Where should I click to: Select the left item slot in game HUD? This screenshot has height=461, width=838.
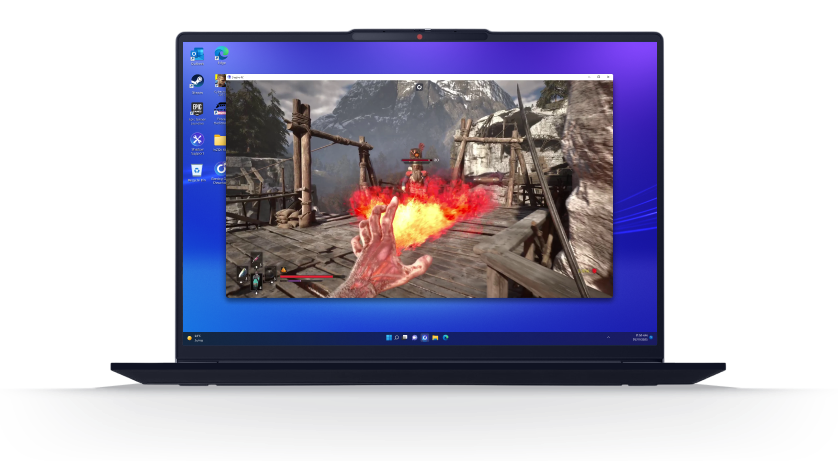point(243,274)
